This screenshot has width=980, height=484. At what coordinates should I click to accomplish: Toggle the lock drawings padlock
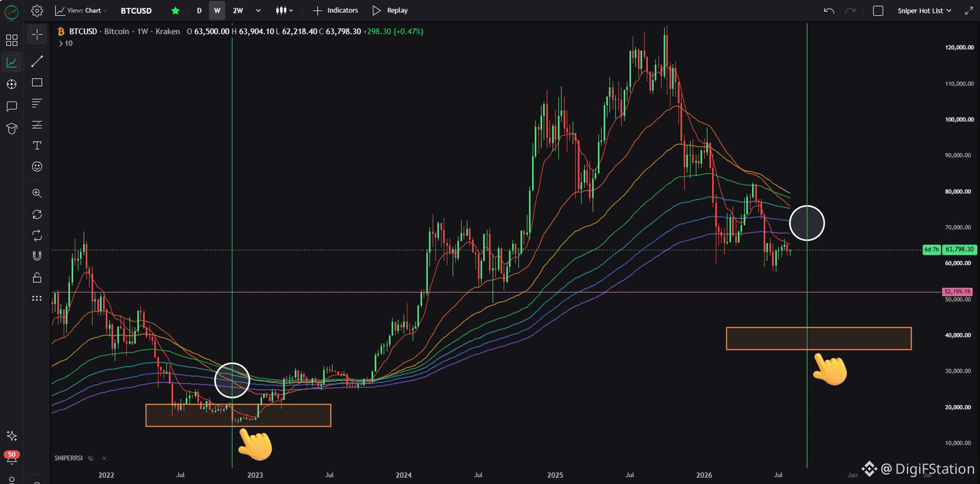click(37, 277)
